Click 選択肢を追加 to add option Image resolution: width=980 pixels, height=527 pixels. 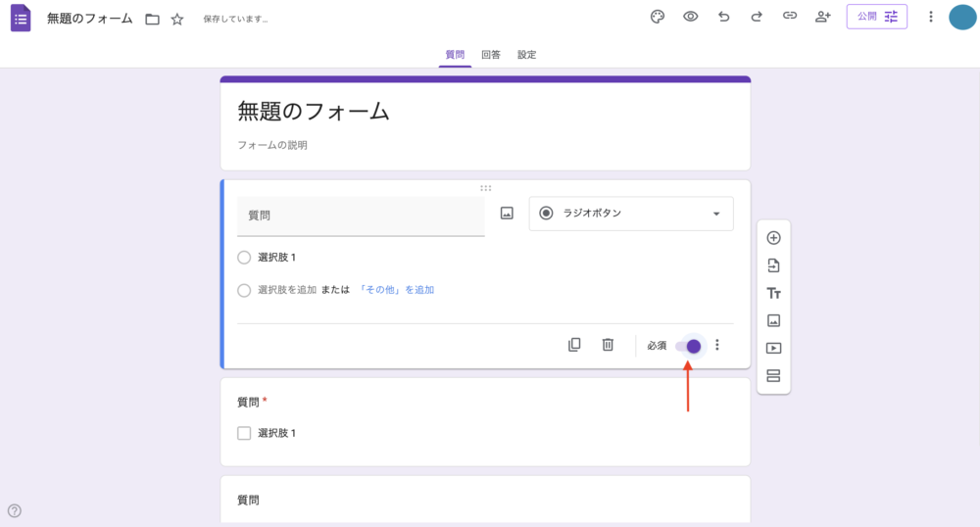287,290
